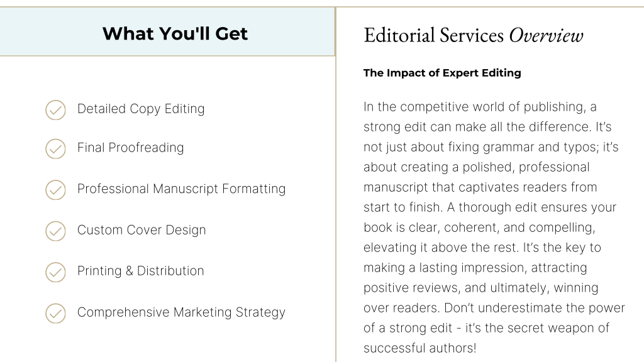Click the words "Editorial Services" in the title
This screenshot has width=644, height=362.
coord(434,35)
